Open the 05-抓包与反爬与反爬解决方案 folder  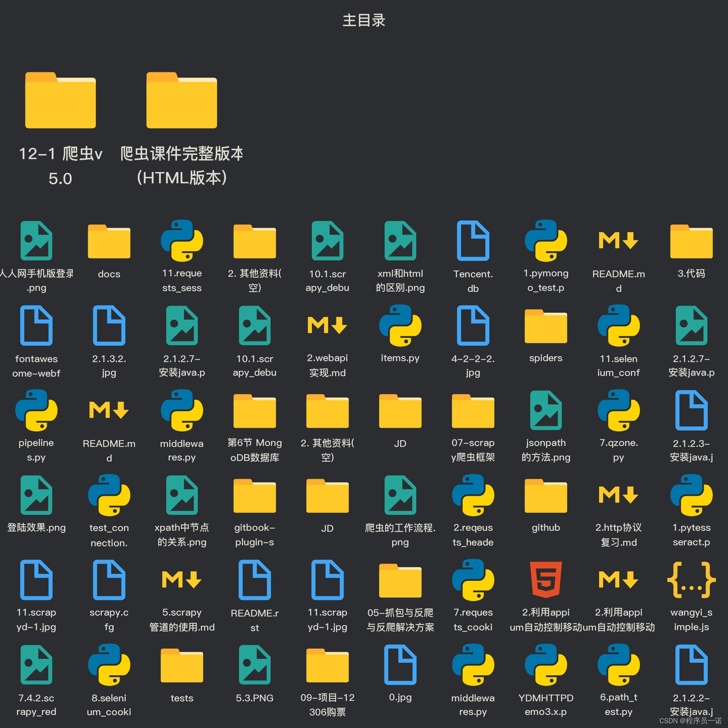click(400, 581)
